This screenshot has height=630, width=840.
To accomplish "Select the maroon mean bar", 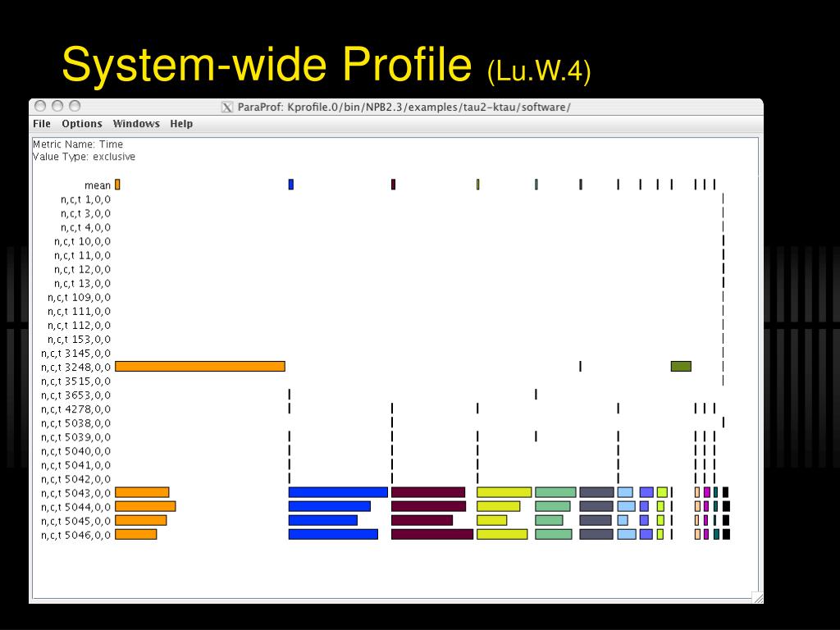I will (x=393, y=185).
